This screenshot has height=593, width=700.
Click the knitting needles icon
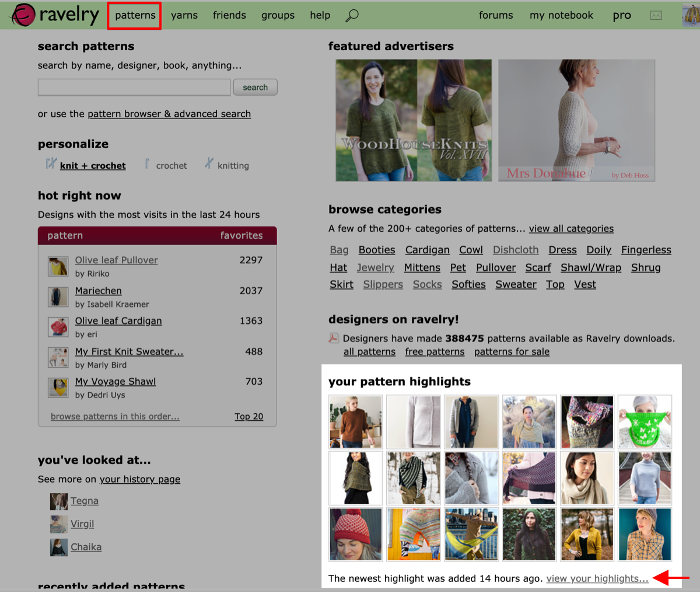209,164
